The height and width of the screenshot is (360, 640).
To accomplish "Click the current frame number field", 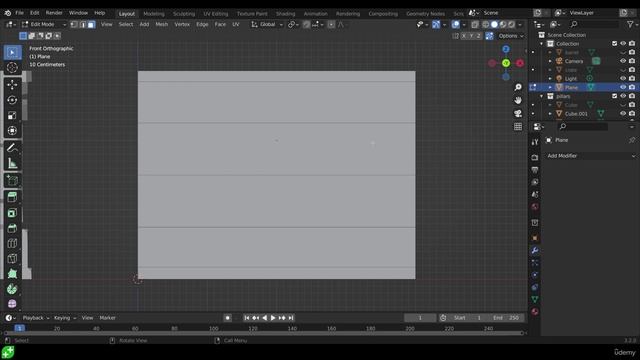I will pyautogui.click(x=420, y=318).
